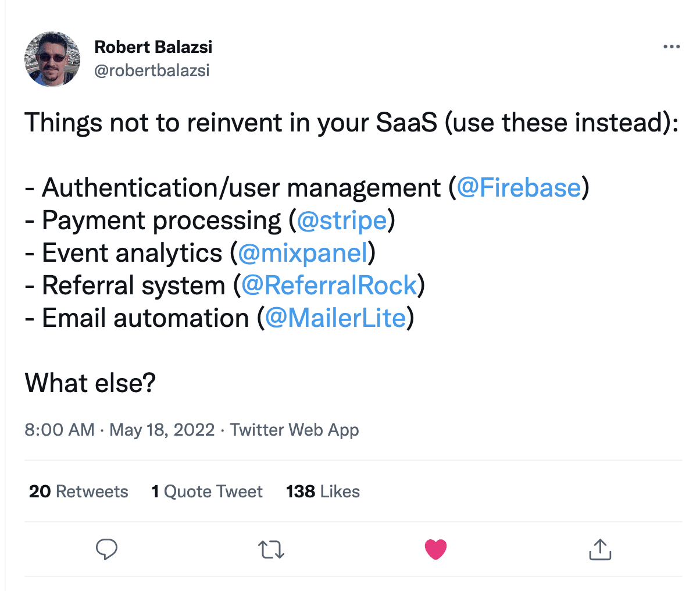The width and height of the screenshot is (700, 591).
Task: Click the Twitter Web App source link
Action: 295,430
